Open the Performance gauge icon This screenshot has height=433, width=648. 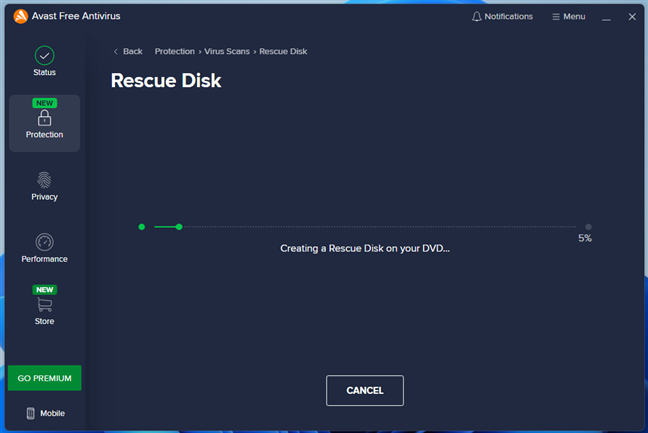click(44, 242)
